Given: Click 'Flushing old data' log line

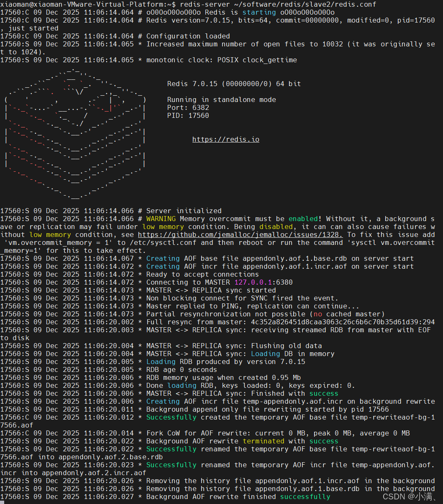Looking at the screenshot, I should pos(161,346).
